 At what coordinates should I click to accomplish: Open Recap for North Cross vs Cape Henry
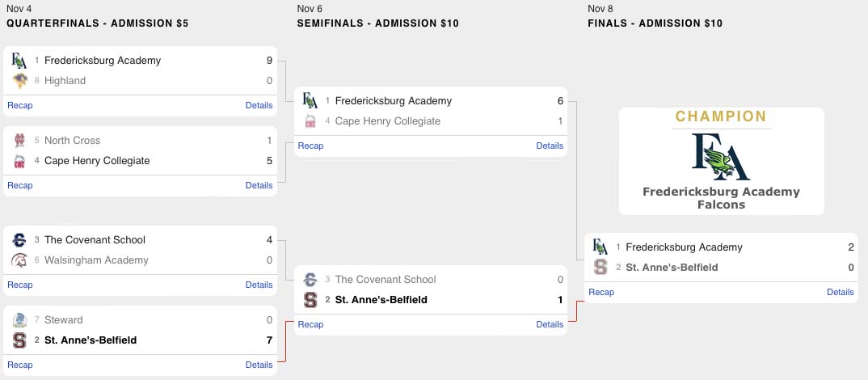[20, 185]
